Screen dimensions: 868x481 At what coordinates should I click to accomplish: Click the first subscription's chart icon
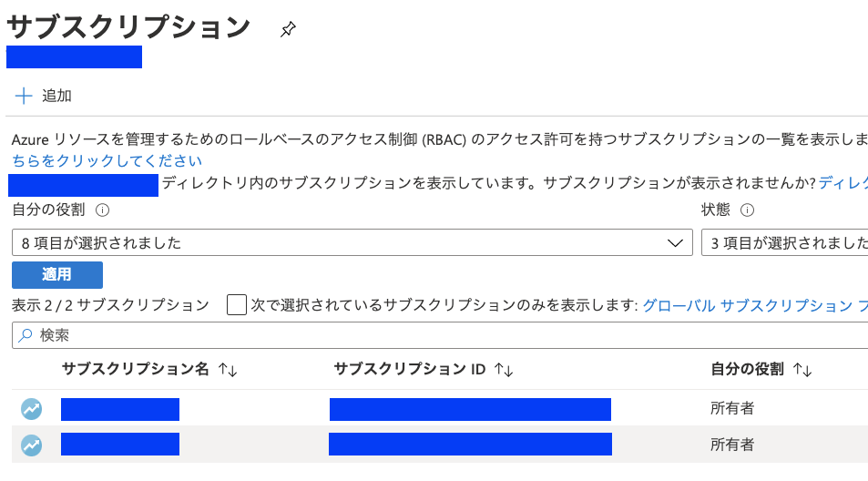(x=32, y=409)
